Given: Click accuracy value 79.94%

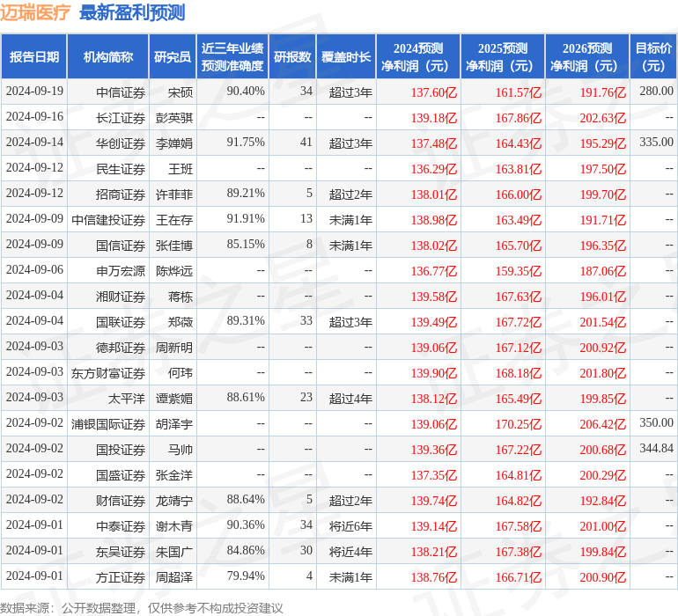Looking at the screenshot, I should click(246, 576).
